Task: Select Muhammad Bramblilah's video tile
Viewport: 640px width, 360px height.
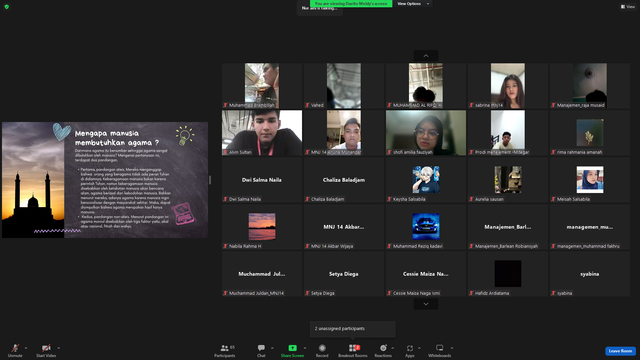Action: tap(262, 86)
